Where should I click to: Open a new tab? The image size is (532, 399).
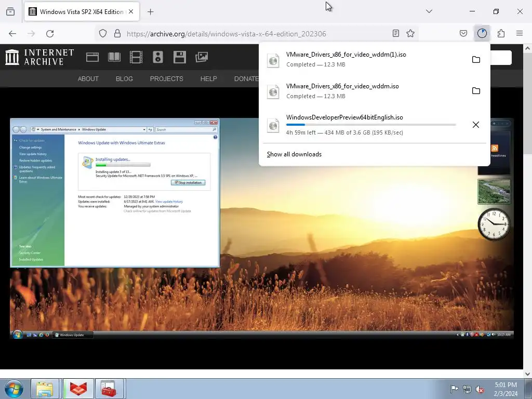click(151, 12)
